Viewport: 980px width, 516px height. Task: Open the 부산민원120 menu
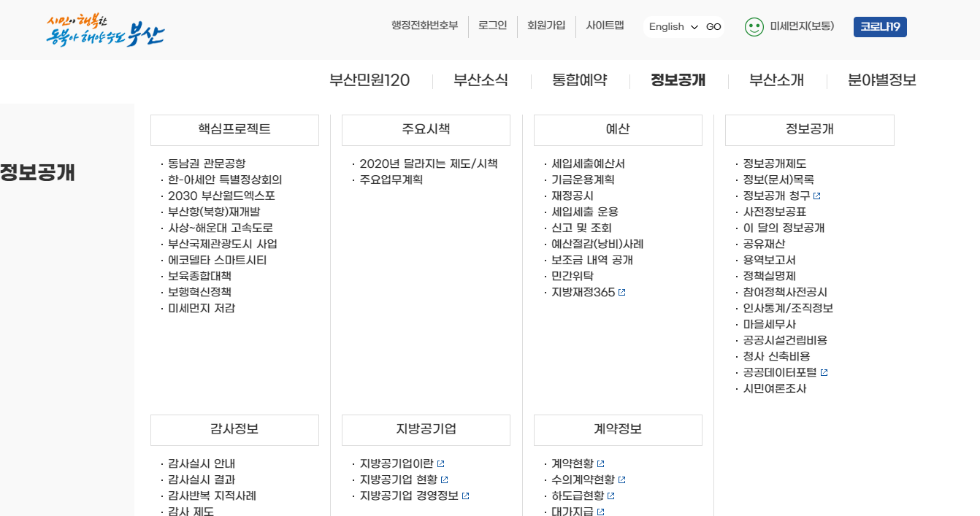(370, 80)
